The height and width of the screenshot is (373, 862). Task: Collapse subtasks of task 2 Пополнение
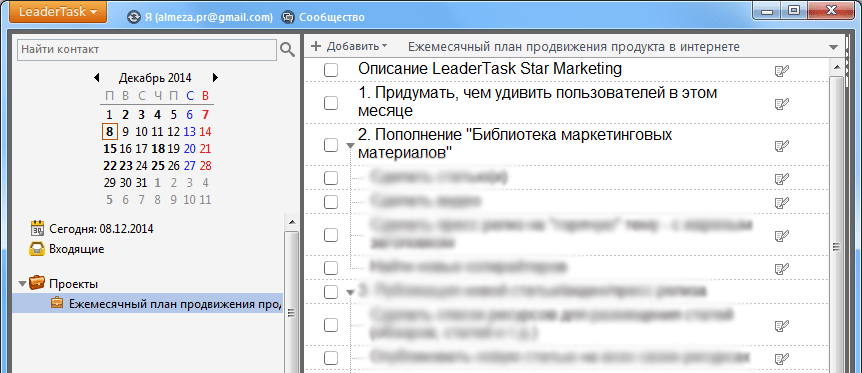[x=350, y=146]
